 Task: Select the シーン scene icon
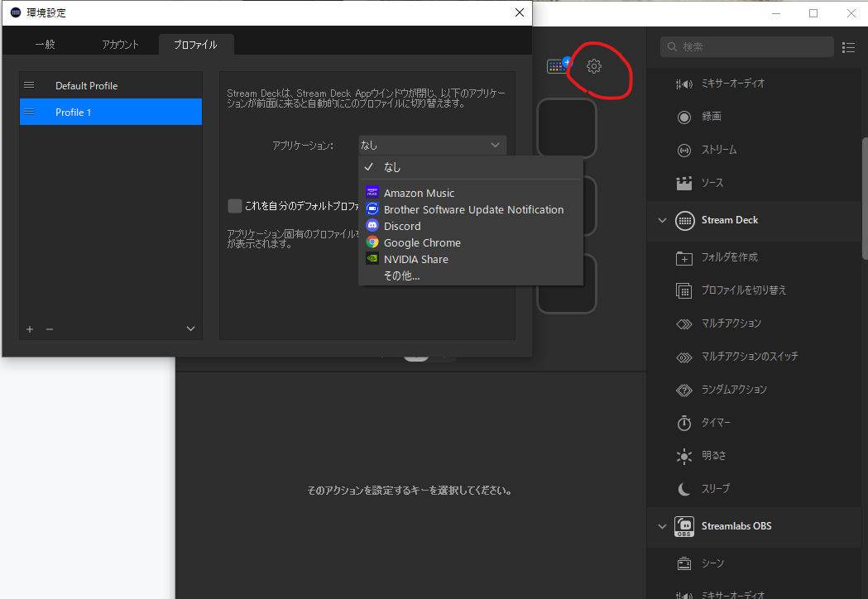pyautogui.click(x=684, y=563)
